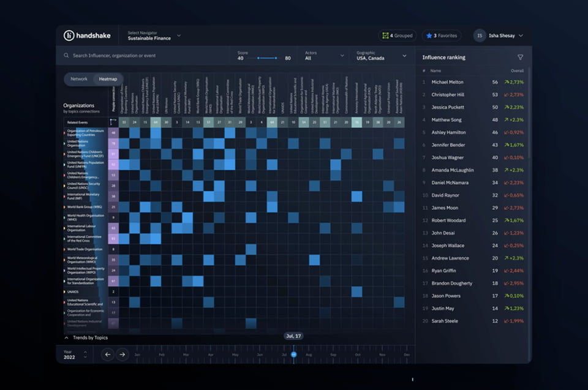Switch view to Heatmap
This screenshot has height=390, width=588.
[x=108, y=79]
